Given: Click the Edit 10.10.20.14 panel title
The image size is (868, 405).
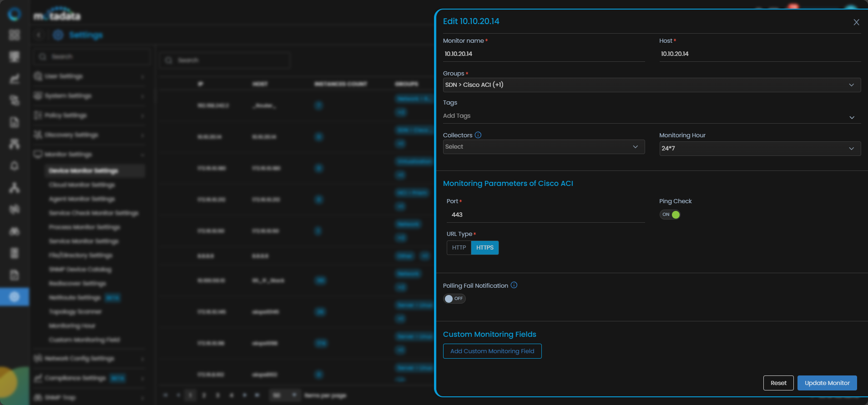Looking at the screenshot, I should (x=471, y=21).
